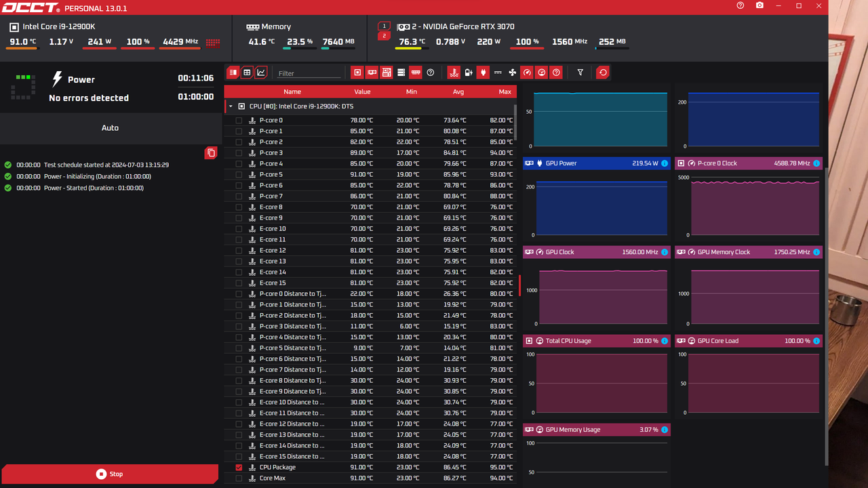The height and width of the screenshot is (488, 868).
Task: Sort by the Max column header
Action: [505, 91]
